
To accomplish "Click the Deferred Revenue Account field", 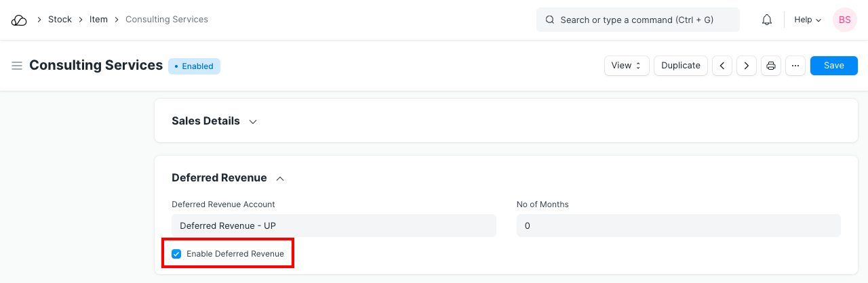I will (334, 225).
